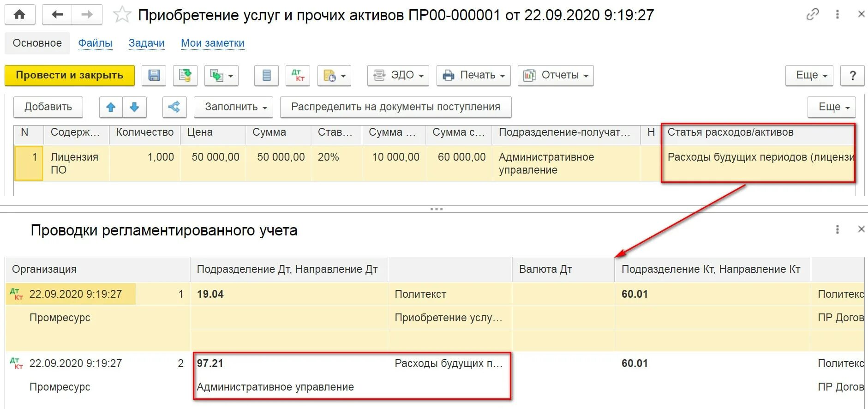Viewport: 868px width, 409px height.
Task: Click the Цена cell 50 000,00
Action: (213, 163)
